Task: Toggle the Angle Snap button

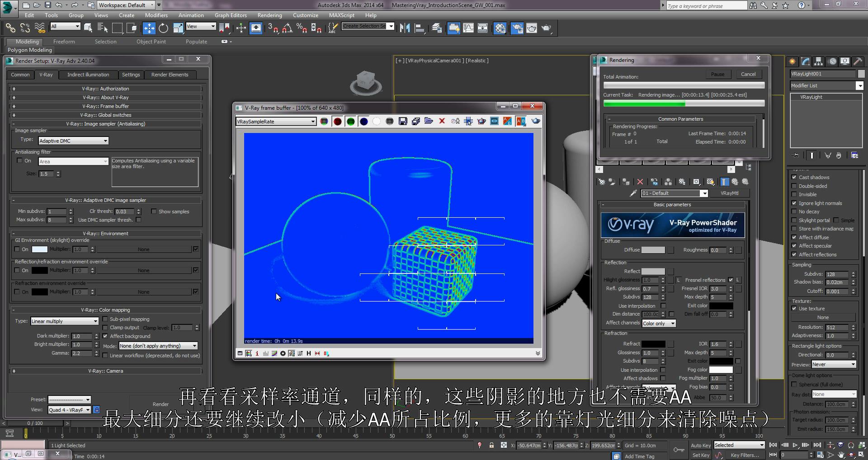Action: (287, 28)
